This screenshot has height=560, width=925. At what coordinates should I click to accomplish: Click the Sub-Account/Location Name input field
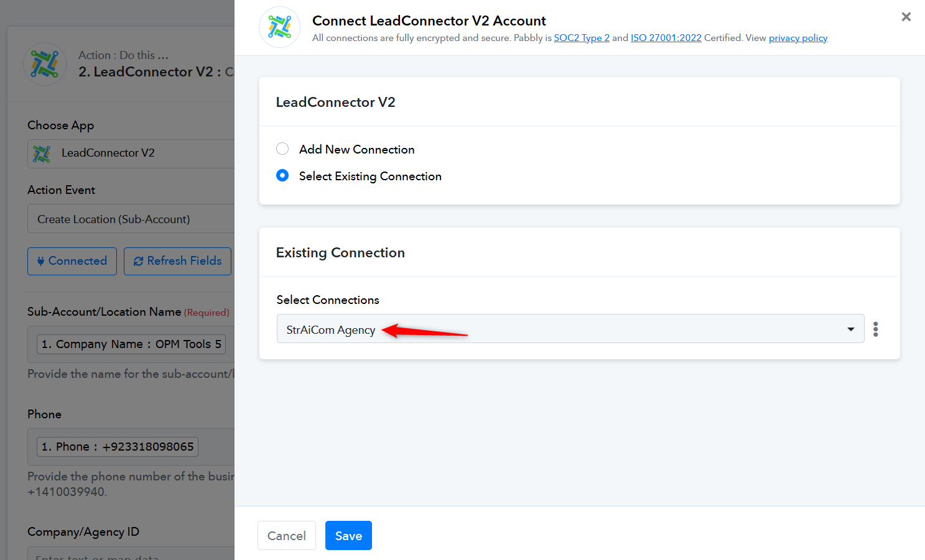(x=131, y=344)
